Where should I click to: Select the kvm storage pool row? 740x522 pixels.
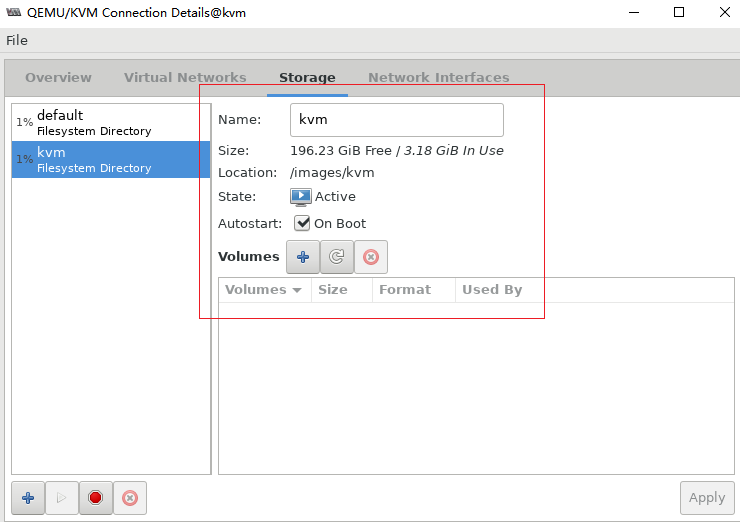tap(111, 160)
